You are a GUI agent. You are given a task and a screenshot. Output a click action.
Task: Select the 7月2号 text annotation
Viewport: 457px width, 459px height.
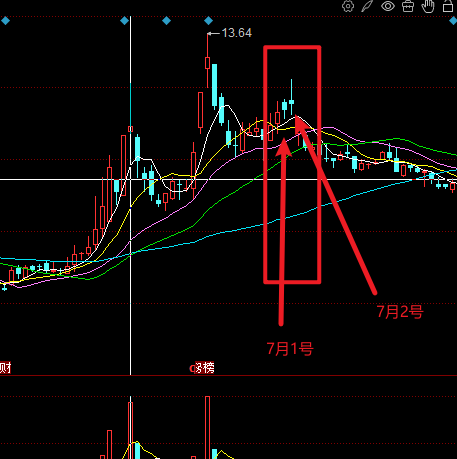(400, 312)
